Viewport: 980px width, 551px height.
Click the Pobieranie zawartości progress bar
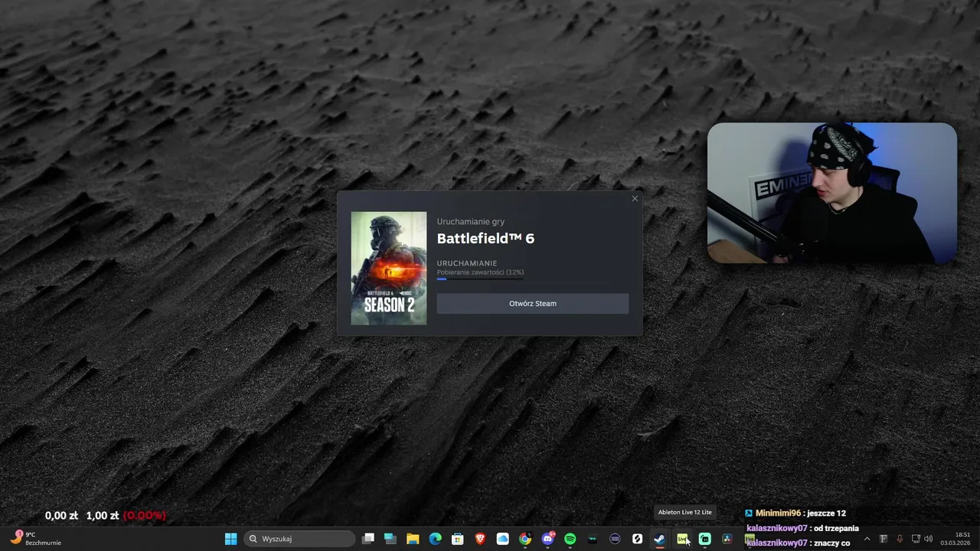[480, 279]
